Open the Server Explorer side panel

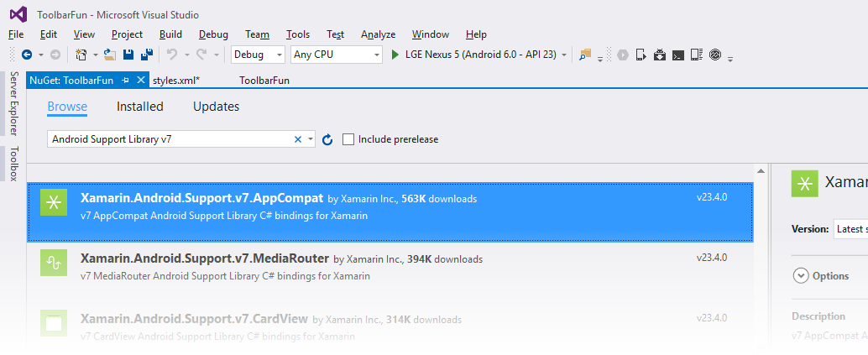(13, 103)
